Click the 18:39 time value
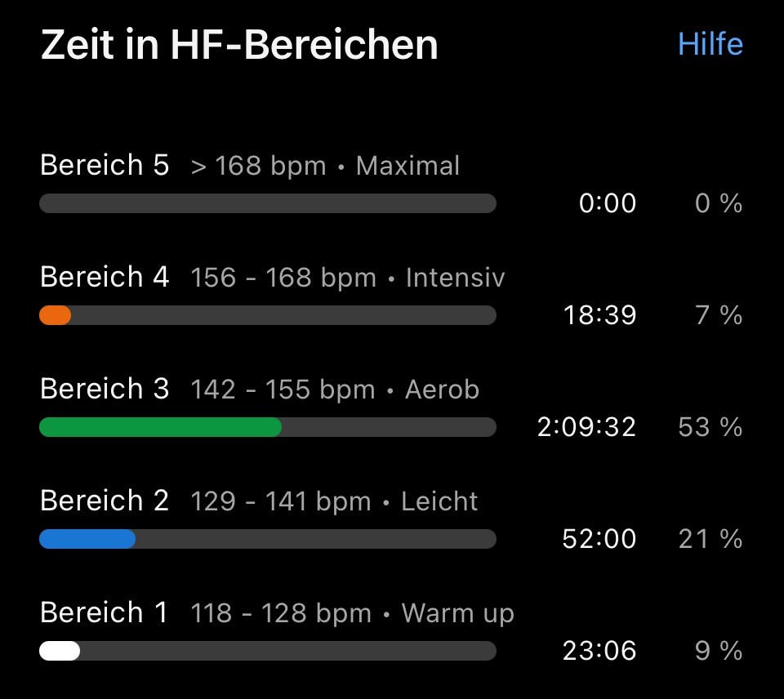784x699 pixels. point(599,315)
